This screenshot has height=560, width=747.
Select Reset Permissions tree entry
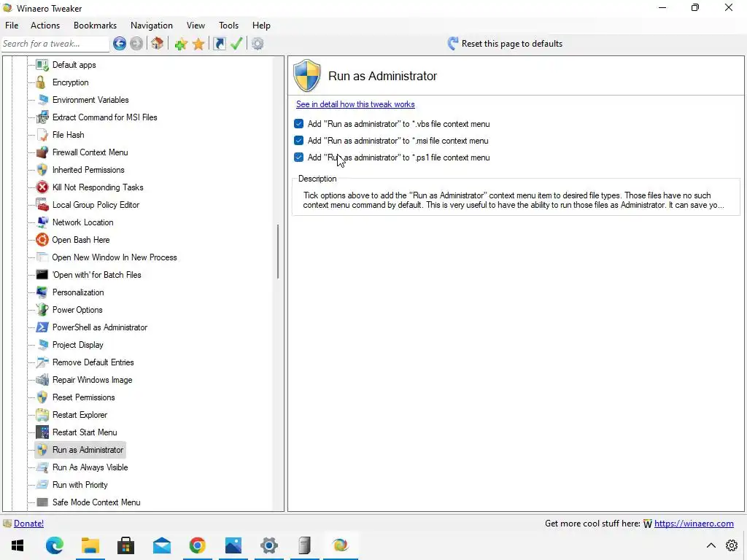pos(83,397)
